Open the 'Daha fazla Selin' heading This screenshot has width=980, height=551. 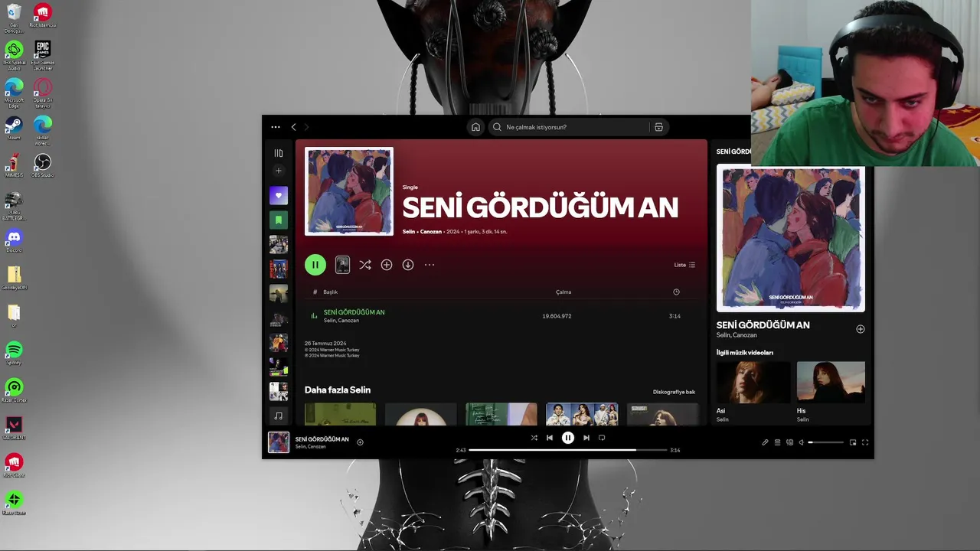[x=338, y=390]
